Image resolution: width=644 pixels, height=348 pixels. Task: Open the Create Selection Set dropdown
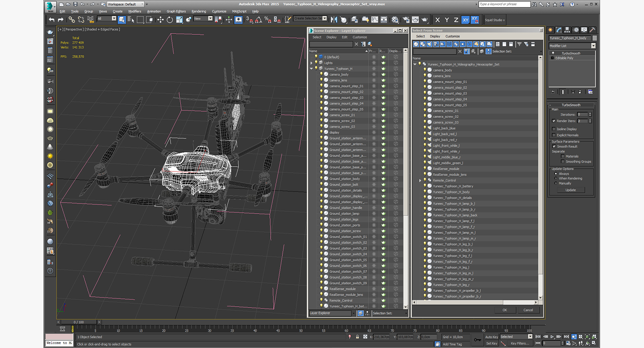(x=310, y=18)
